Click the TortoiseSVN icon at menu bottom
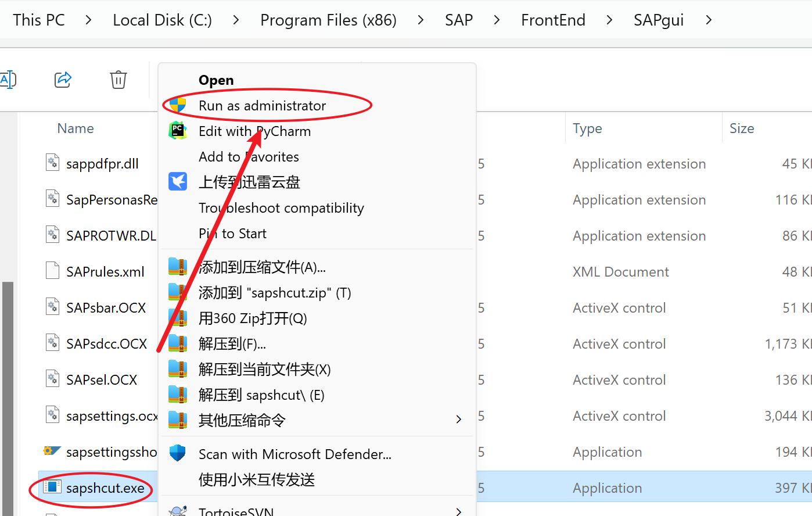 (178, 510)
